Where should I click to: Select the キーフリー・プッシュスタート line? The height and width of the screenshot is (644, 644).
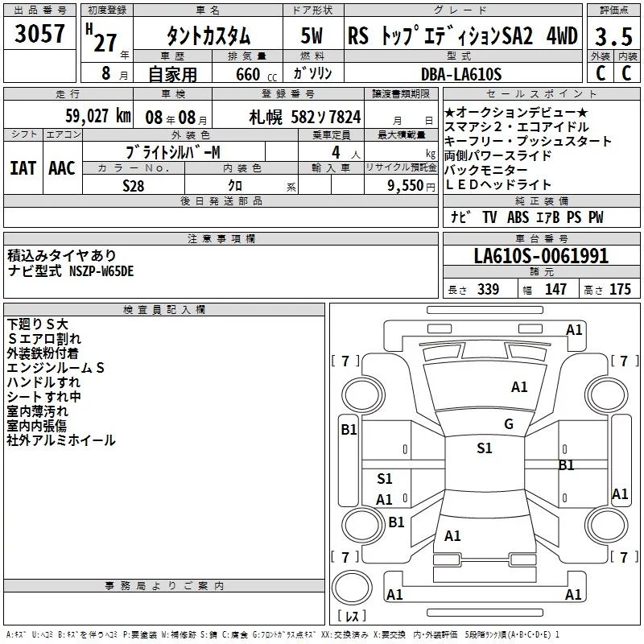point(528,141)
